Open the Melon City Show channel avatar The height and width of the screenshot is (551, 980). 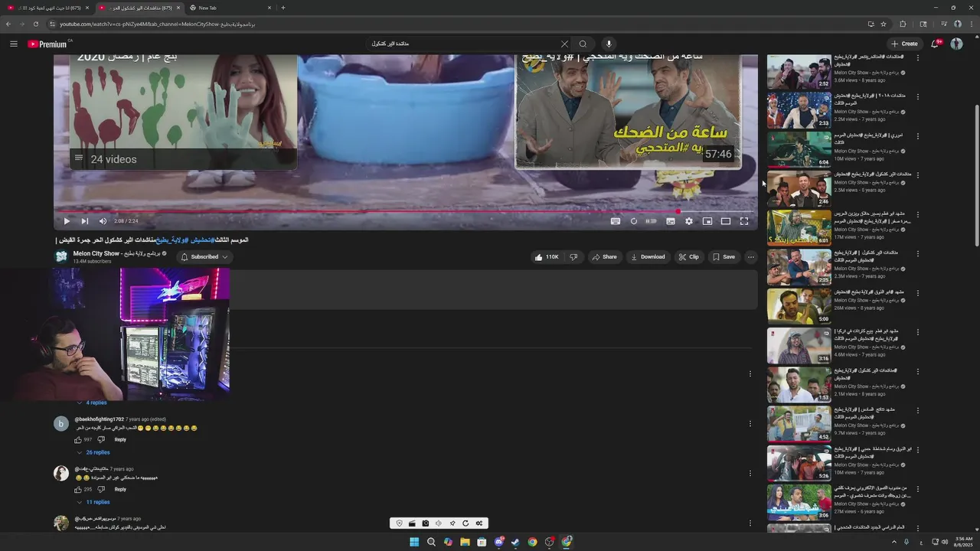click(x=60, y=256)
